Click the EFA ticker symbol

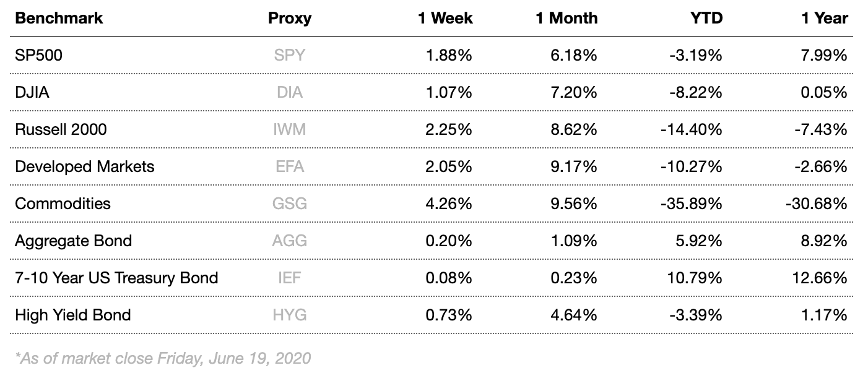coord(289,167)
